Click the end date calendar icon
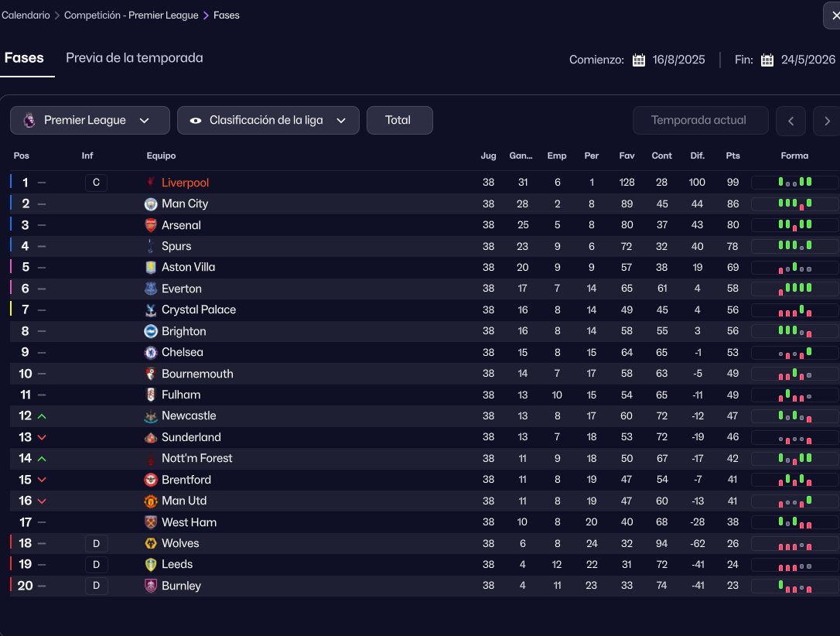The width and height of the screenshot is (840, 636). coord(767,60)
